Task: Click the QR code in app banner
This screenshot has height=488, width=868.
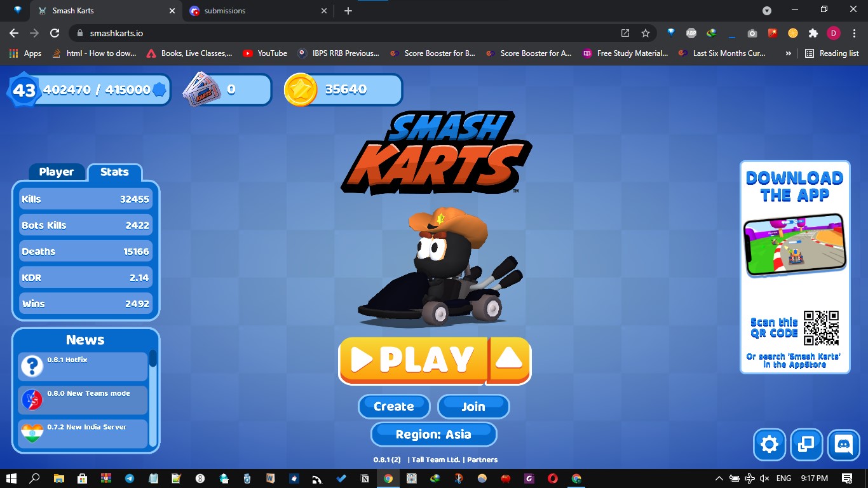Action: (821, 328)
